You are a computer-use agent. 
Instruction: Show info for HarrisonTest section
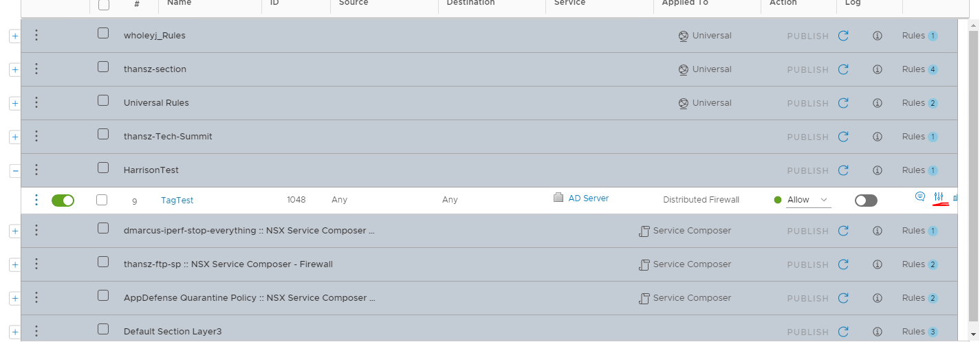coord(877,170)
